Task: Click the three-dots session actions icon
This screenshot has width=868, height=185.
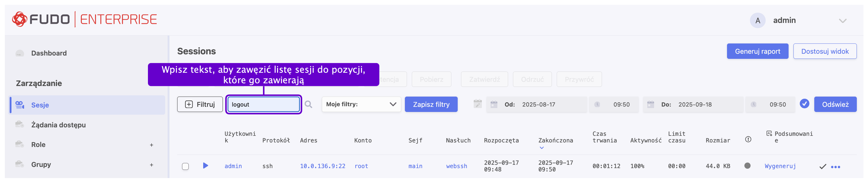Action: 835,167
